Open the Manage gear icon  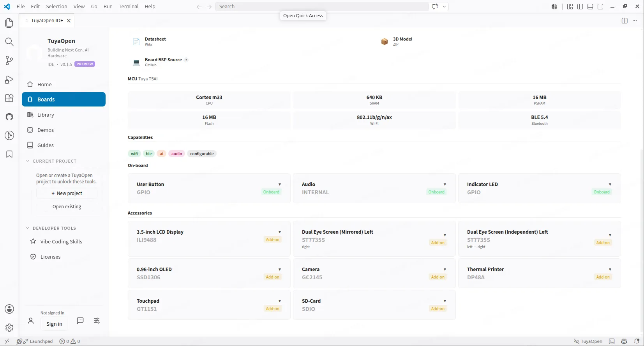tap(9, 328)
